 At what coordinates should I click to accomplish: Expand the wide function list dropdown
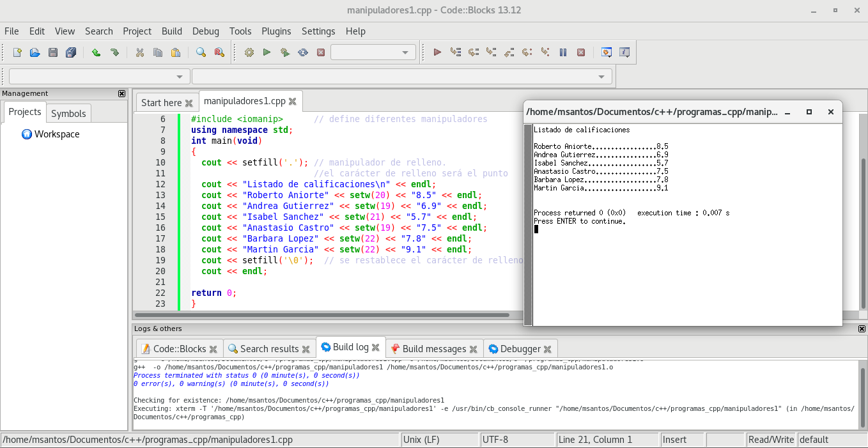pos(601,77)
